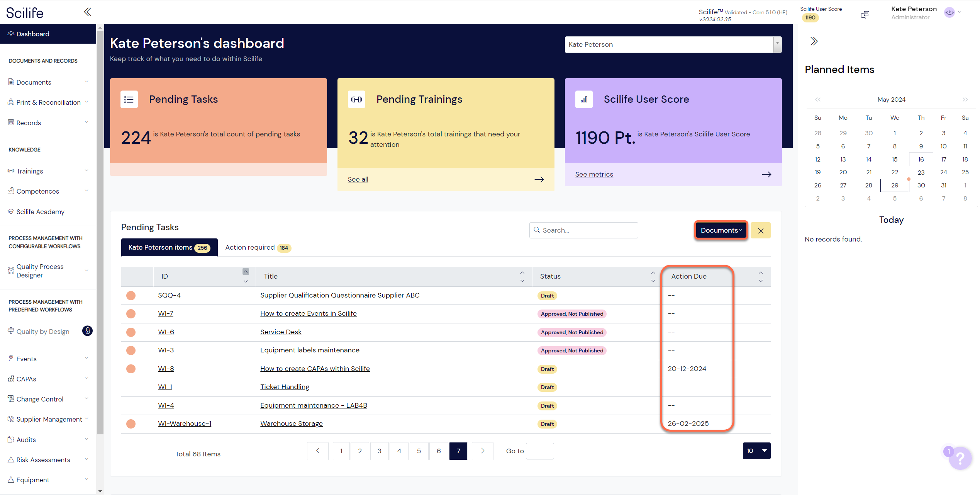
Task: Open Equipment menu item
Action: [x=32, y=480]
